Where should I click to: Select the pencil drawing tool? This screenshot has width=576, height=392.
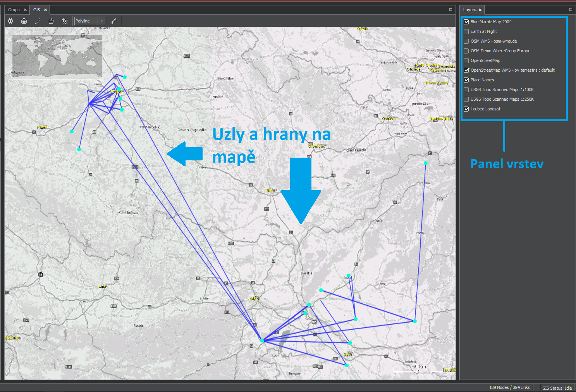pyautogui.click(x=114, y=21)
